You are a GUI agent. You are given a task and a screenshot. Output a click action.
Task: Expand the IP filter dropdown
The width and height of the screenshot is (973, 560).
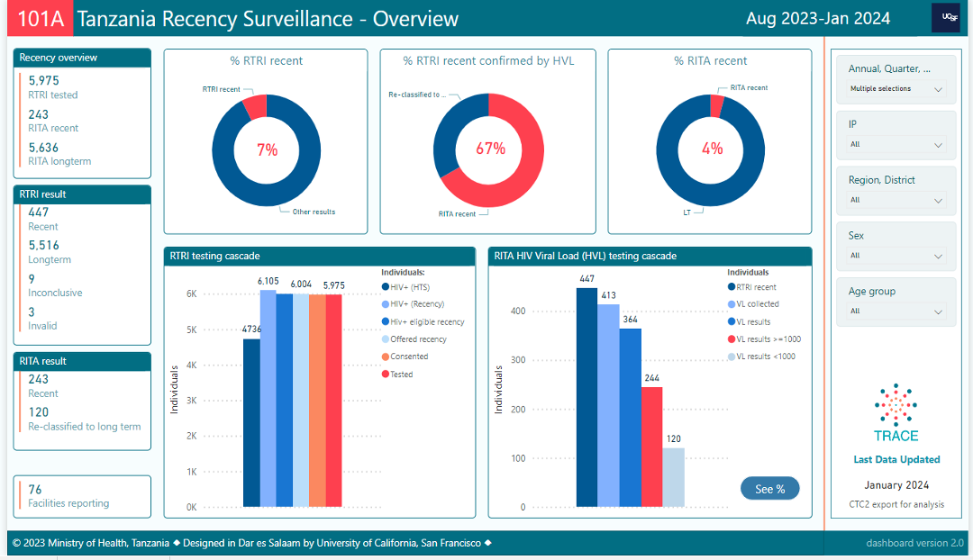coord(896,145)
